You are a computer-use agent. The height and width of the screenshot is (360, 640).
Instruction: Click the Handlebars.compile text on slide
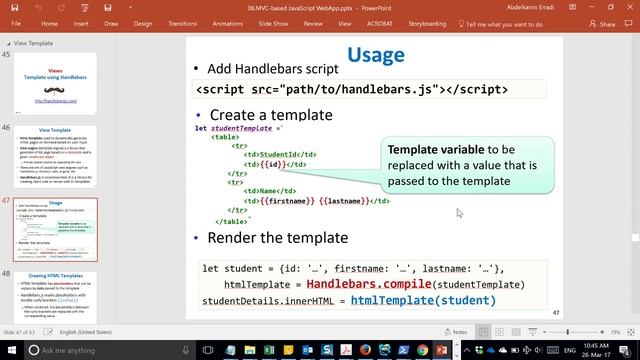[x=369, y=284]
